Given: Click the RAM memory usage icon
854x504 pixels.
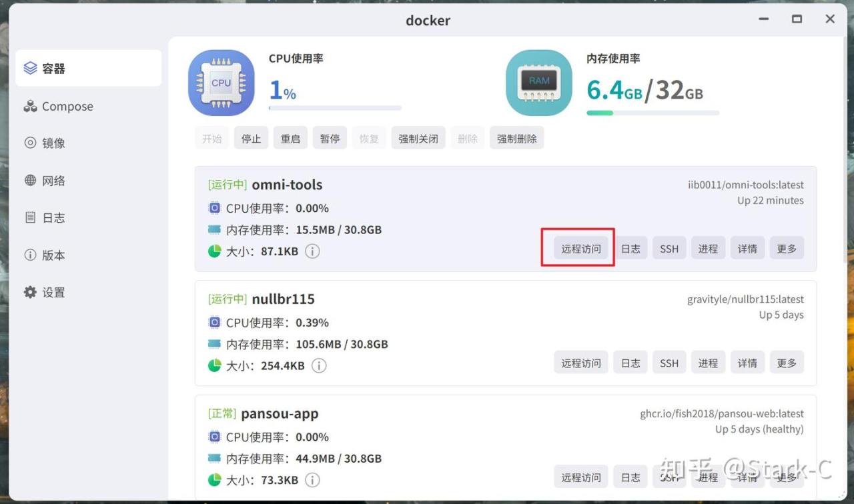Looking at the screenshot, I should pos(538,83).
